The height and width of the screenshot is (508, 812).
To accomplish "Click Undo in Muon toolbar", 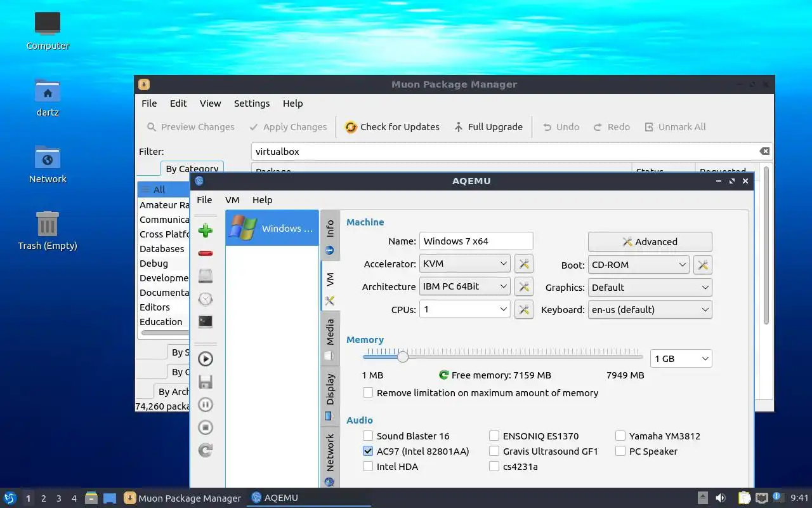I will coord(561,127).
